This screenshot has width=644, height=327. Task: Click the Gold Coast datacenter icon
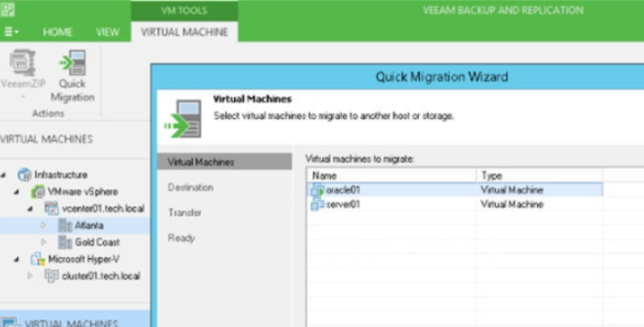click(x=65, y=242)
